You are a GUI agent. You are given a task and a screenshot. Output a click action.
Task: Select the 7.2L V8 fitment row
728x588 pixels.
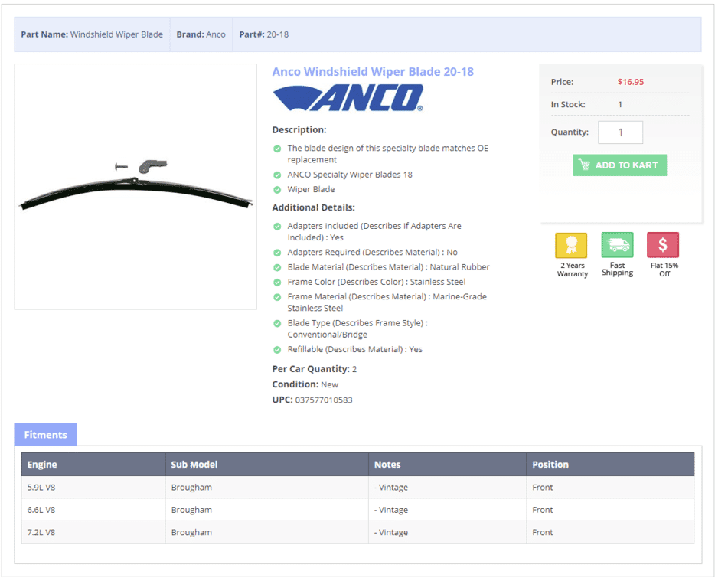coord(357,533)
